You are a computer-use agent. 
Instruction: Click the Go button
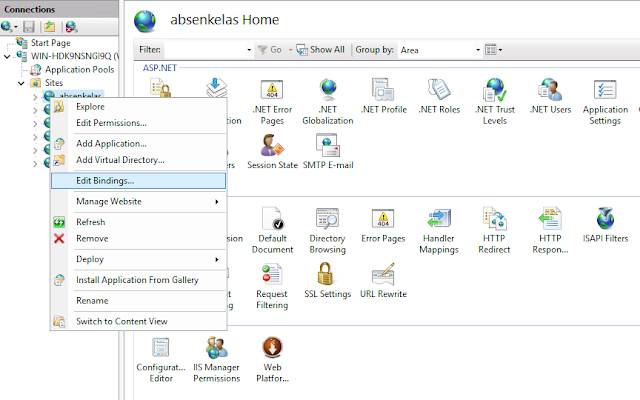270,50
